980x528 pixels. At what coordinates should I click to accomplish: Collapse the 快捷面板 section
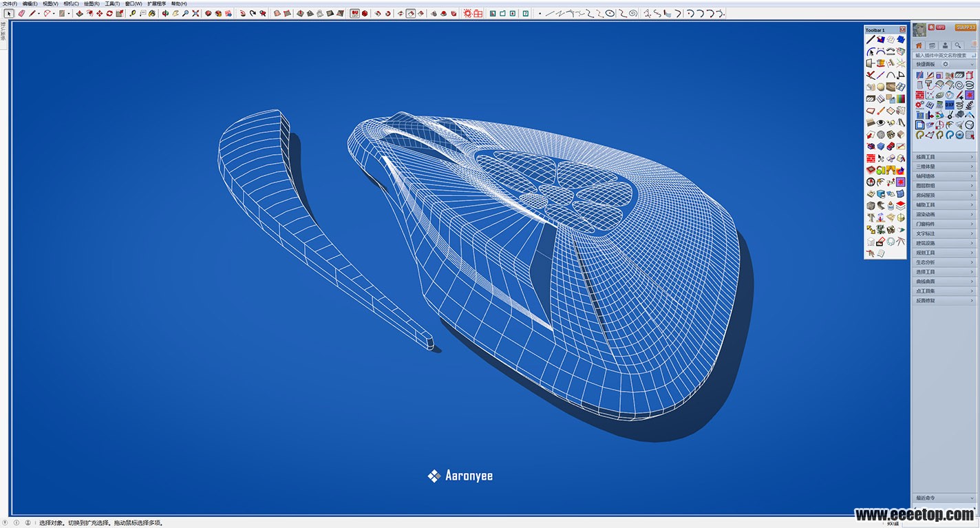pyautogui.click(x=972, y=64)
